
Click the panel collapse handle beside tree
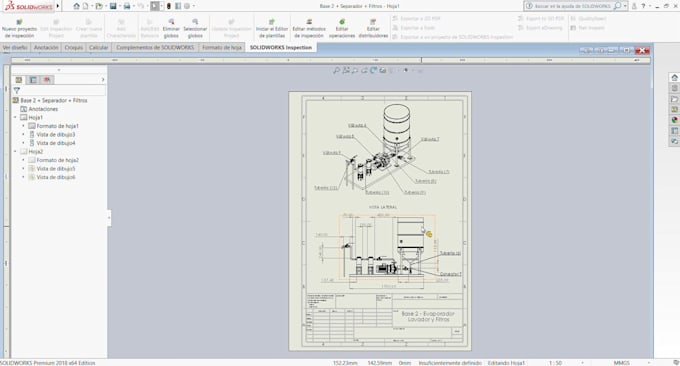coord(109,218)
